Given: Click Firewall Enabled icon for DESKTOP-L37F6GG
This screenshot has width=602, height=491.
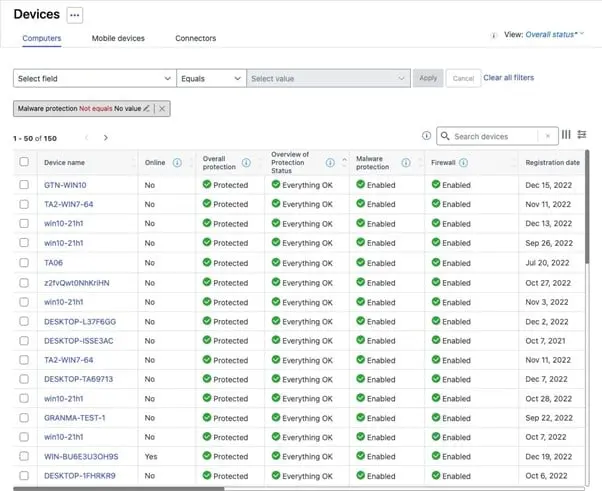Looking at the screenshot, I should pyautogui.click(x=436, y=321).
